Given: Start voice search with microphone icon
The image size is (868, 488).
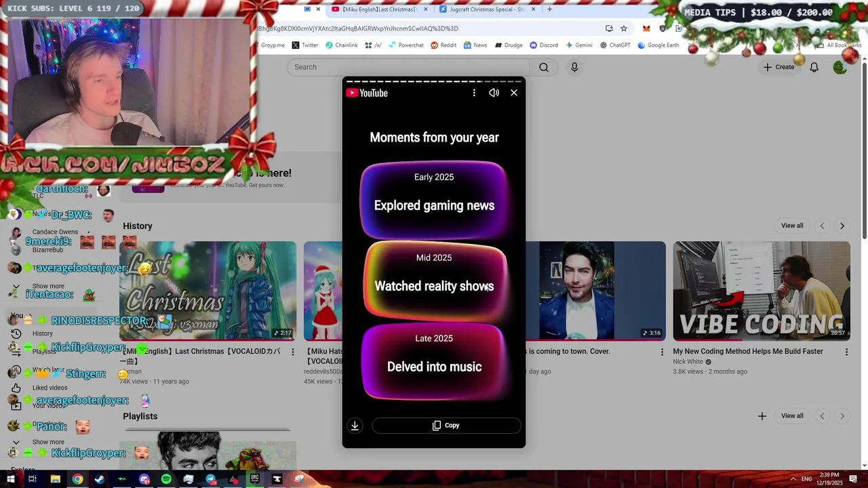Looking at the screenshot, I should pos(574,67).
